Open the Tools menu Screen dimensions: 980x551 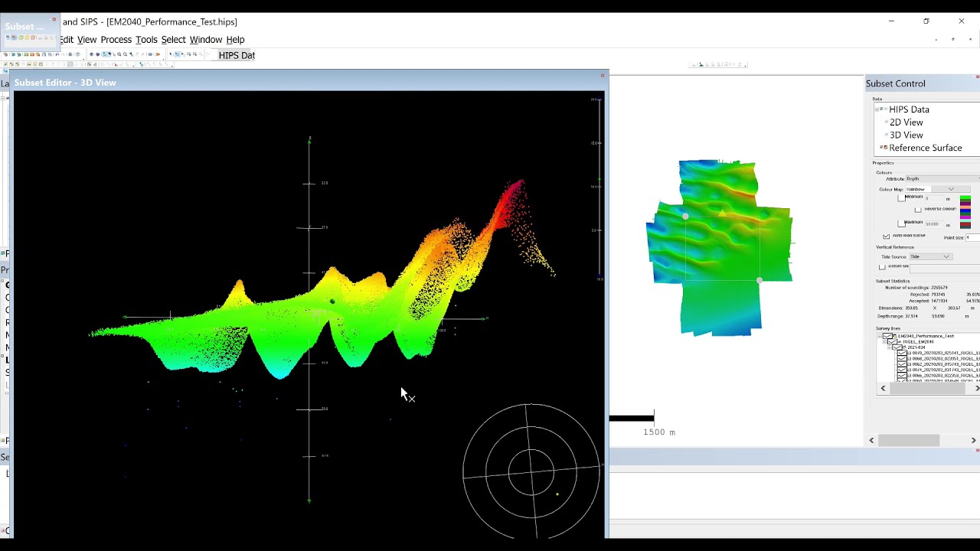(x=146, y=40)
